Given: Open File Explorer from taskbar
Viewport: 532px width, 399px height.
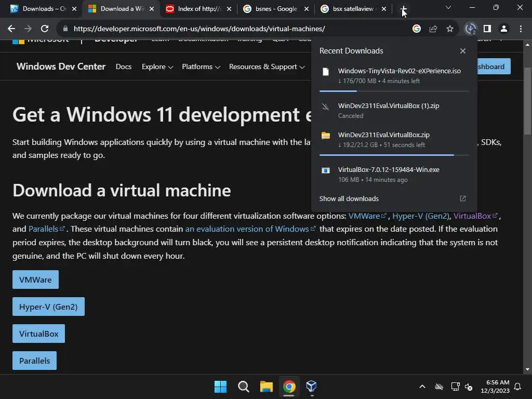Looking at the screenshot, I should [267, 387].
